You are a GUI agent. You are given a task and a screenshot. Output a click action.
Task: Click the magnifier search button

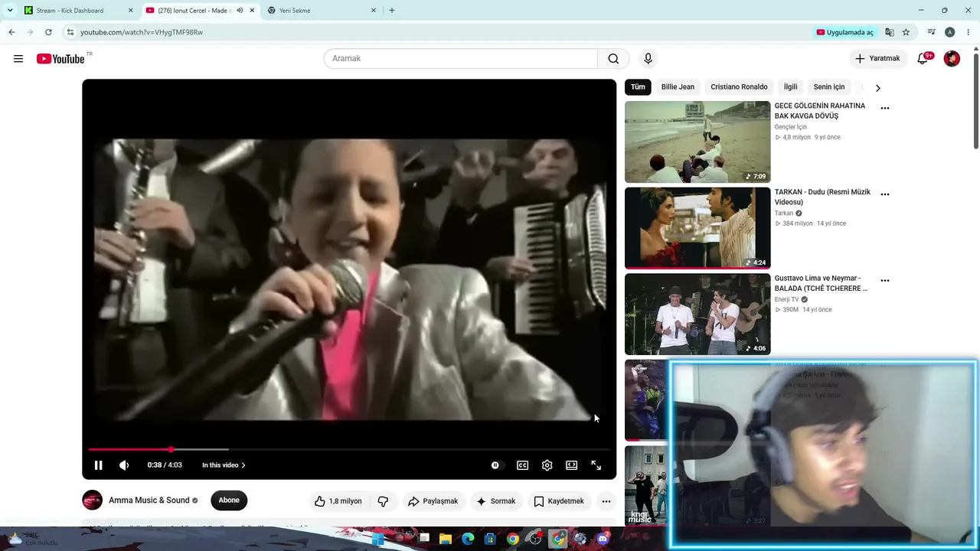[x=613, y=59]
